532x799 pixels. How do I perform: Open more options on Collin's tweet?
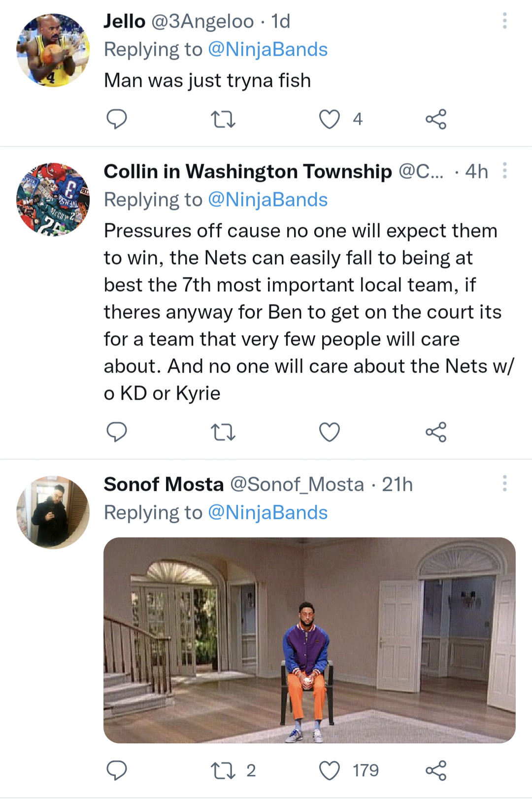504,171
